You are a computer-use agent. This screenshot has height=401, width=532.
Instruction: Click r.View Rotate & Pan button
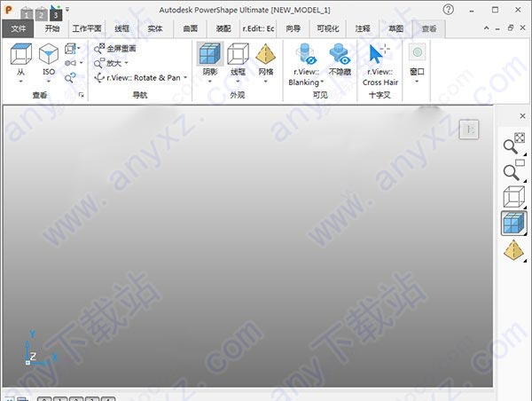tap(137, 78)
